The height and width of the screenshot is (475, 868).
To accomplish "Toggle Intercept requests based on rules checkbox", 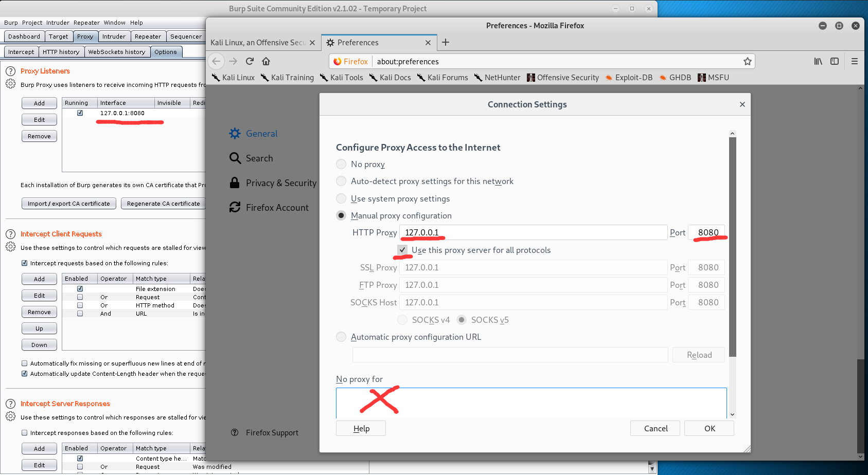I will coord(24,263).
